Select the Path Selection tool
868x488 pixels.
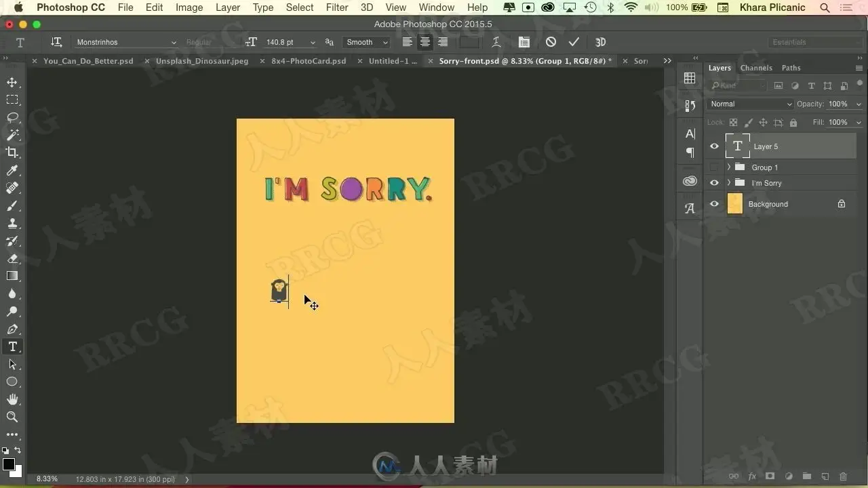[x=12, y=364]
